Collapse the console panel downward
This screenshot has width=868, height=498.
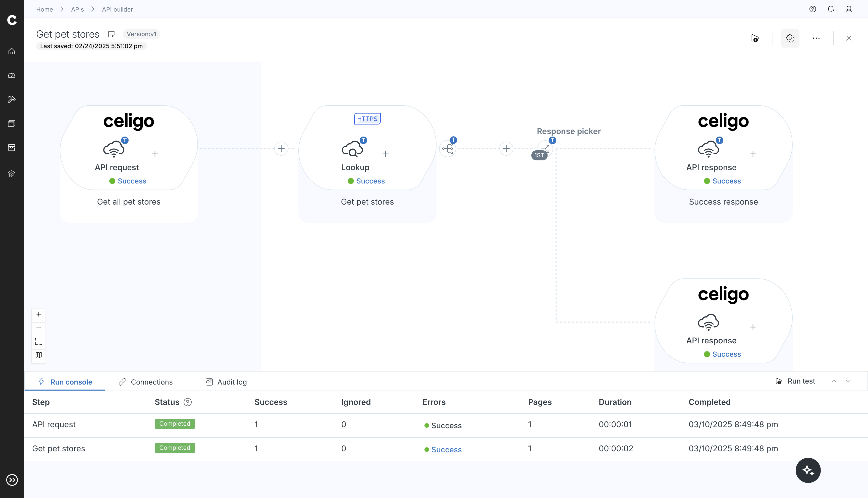[x=848, y=381]
